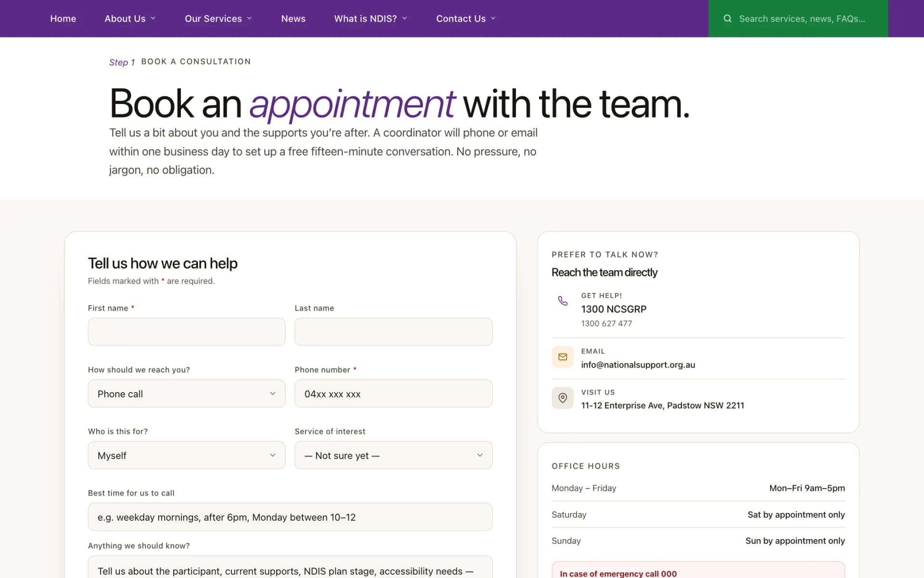This screenshot has width=924, height=578.
Task: Click the 'Mon–Fri 9am–5pm' hours text
Action: click(x=807, y=488)
